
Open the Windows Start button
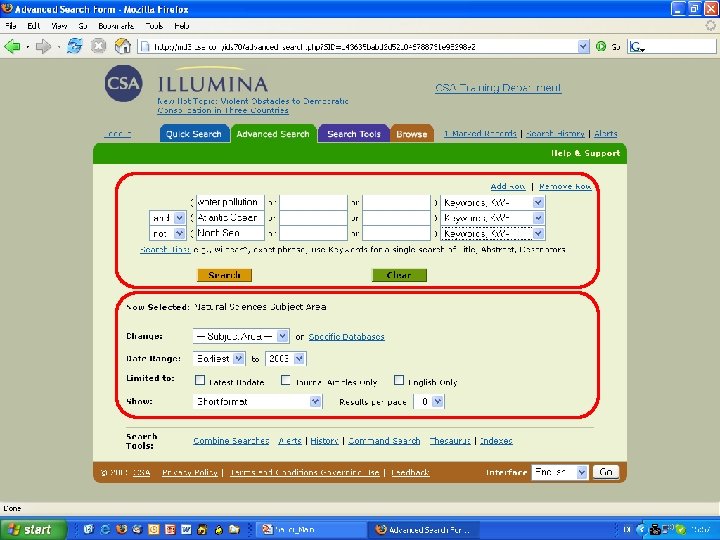(32, 529)
